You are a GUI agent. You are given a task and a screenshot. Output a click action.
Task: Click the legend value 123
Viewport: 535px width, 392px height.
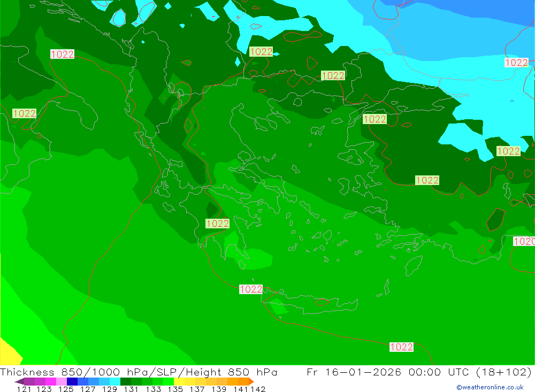[x=44, y=389]
